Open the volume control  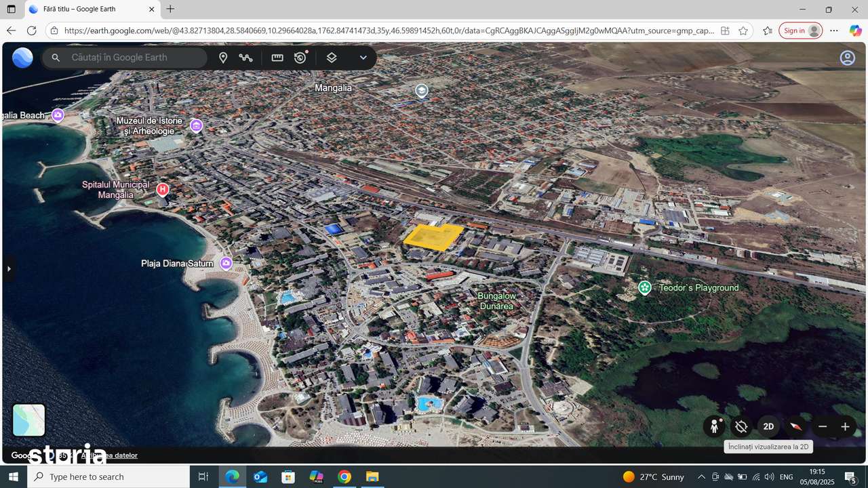click(x=768, y=476)
